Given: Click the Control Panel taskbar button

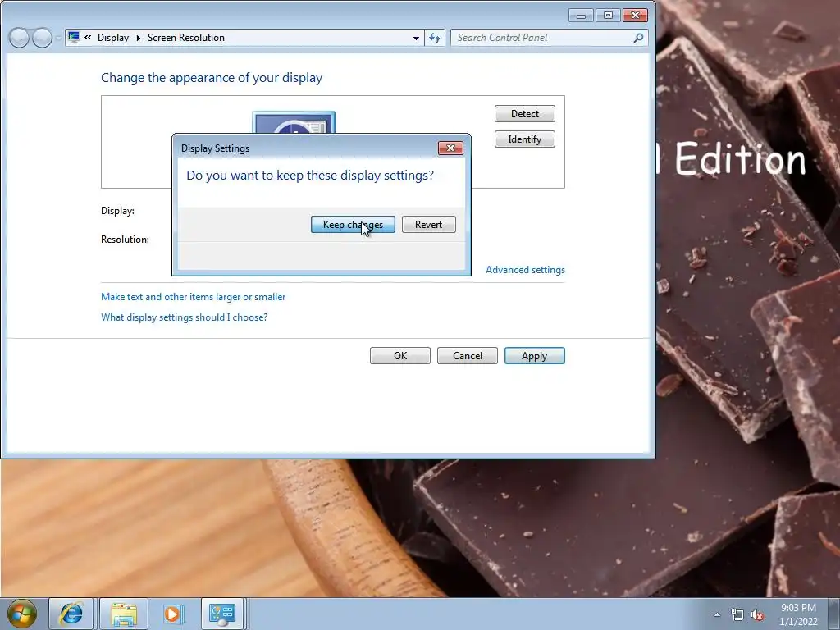Looking at the screenshot, I should click(222, 614).
